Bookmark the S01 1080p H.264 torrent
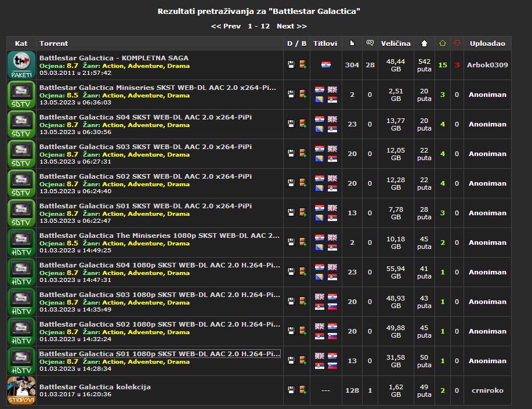The width and height of the screenshot is (532, 409). coord(302,360)
